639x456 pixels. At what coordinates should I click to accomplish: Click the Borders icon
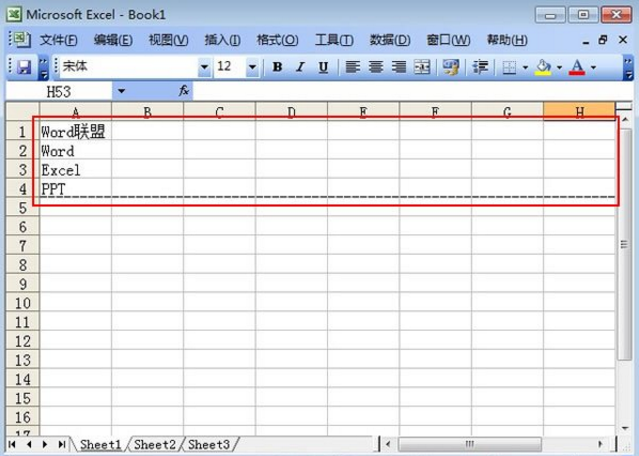[x=509, y=67]
